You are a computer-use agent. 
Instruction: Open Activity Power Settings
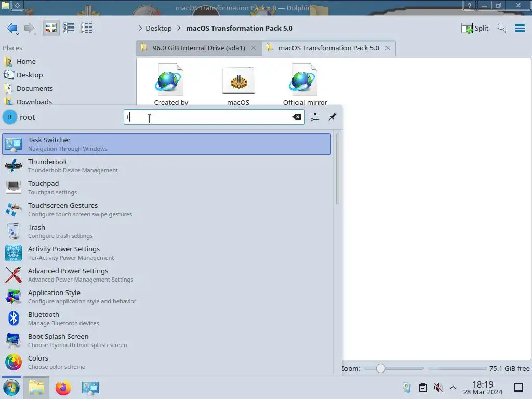tap(166, 253)
